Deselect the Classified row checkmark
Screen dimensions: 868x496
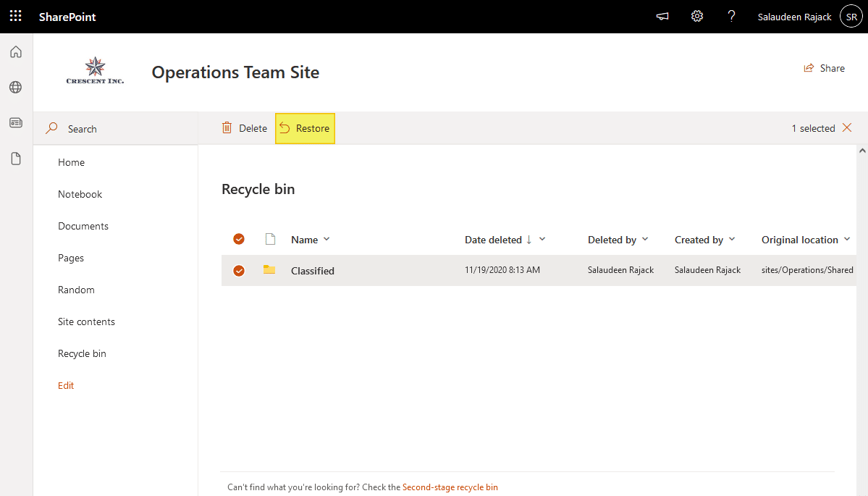[238, 270]
